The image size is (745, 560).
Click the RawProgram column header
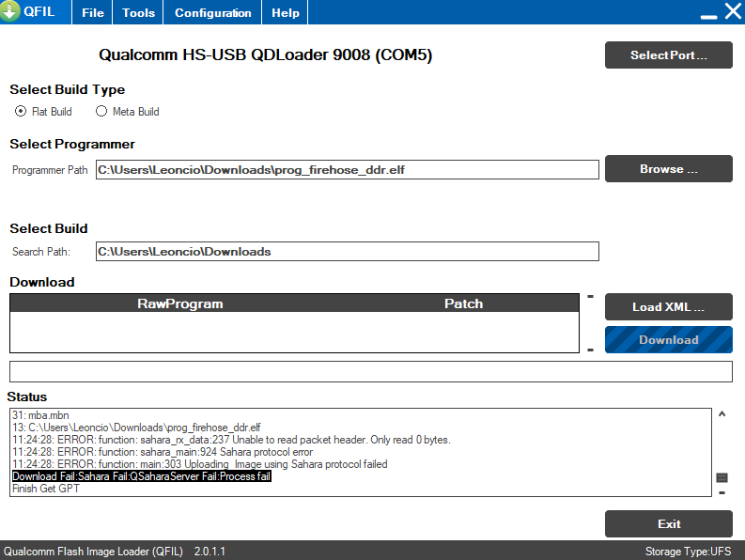(x=180, y=303)
